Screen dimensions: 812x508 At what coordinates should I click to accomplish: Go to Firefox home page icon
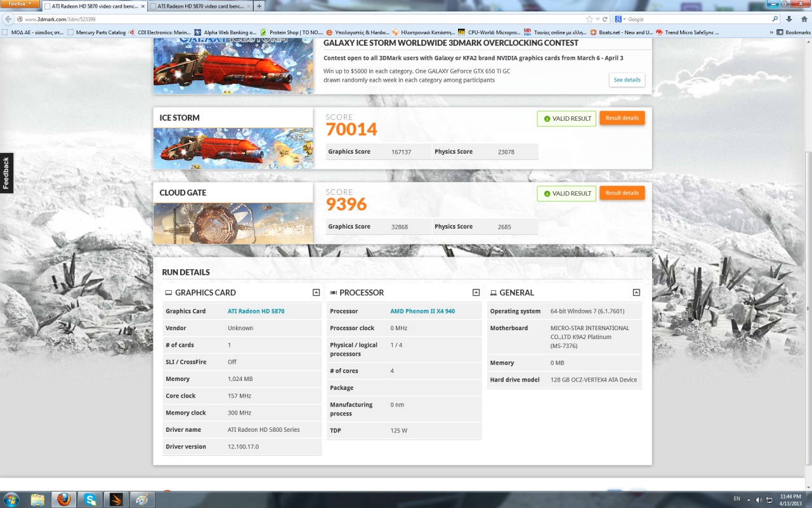click(x=803, y=19)
